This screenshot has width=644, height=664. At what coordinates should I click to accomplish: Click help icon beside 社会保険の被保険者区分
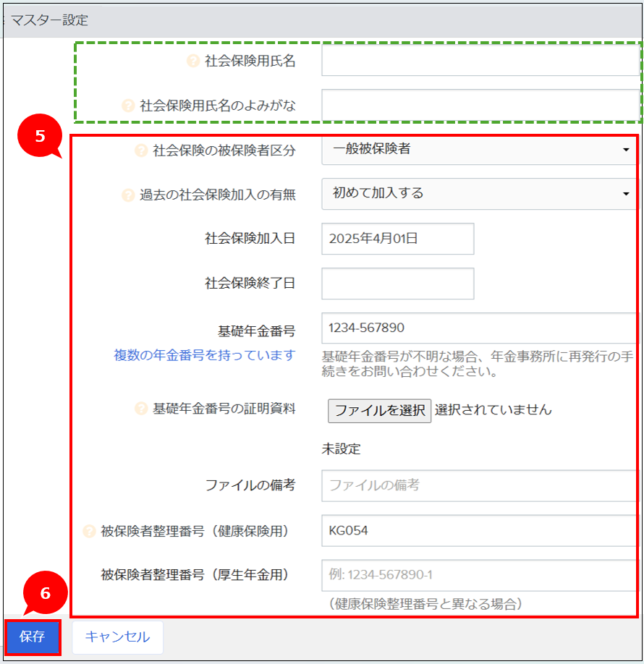(141, 150)
